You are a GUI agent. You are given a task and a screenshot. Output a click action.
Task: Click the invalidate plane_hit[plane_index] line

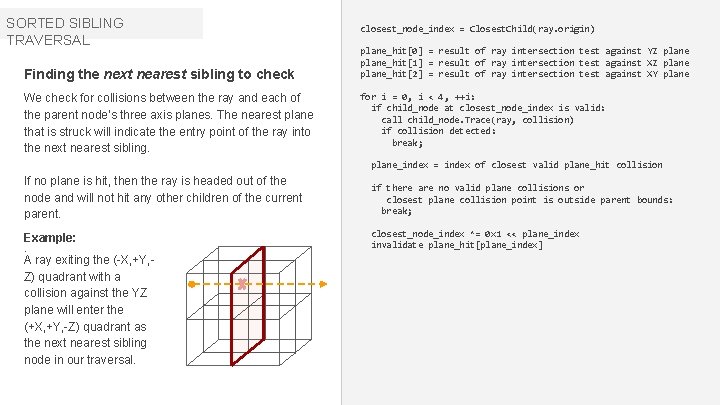(x=457, y=245)
